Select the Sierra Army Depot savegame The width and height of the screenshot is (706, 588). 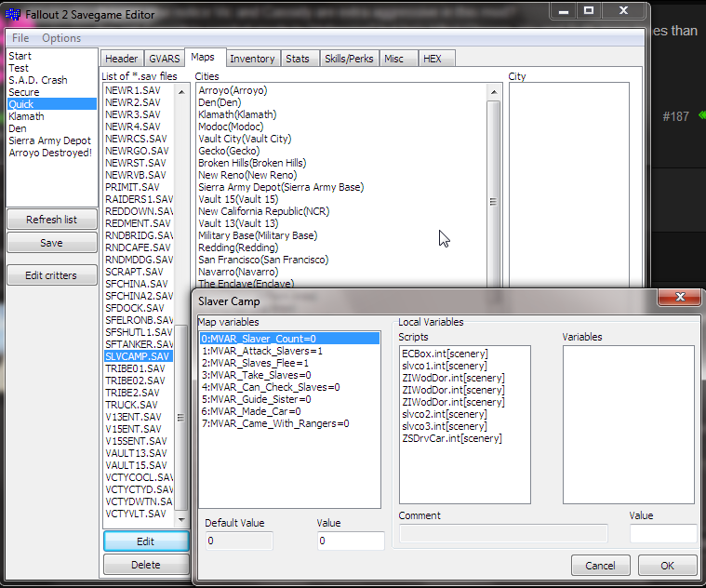pos(52,140)
